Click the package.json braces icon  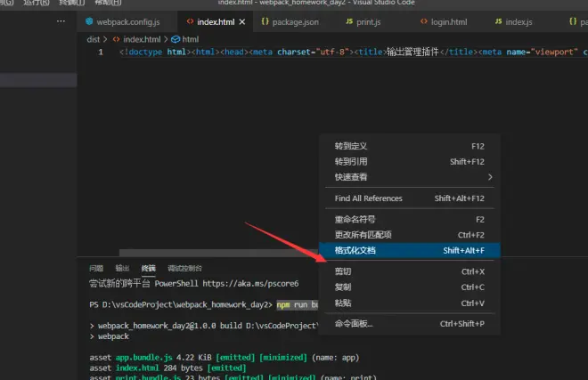pyautogui.click(x=265, y=21)
